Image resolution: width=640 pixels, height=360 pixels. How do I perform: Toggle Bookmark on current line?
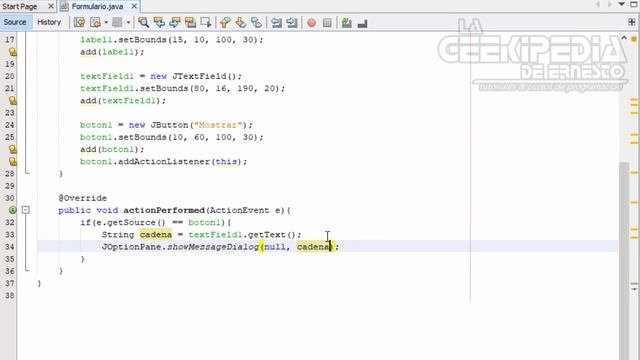point(256,22)
